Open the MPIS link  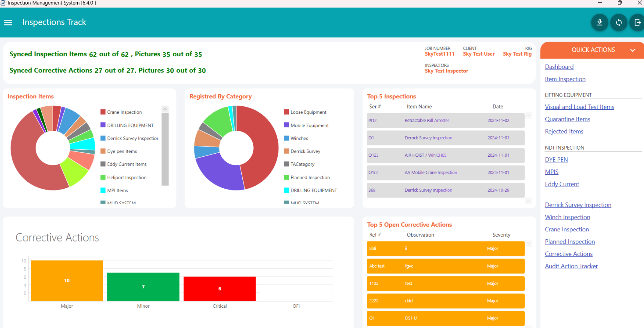[x=552, y=172]
